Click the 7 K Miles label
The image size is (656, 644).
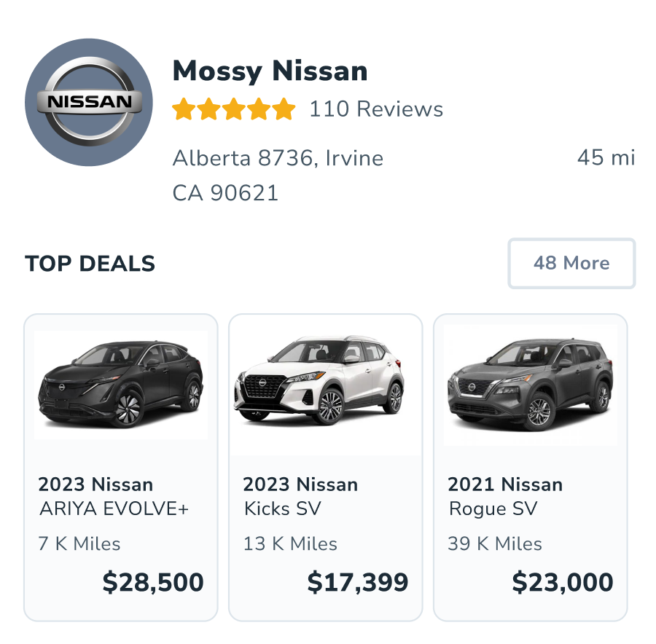click(79, 544)
